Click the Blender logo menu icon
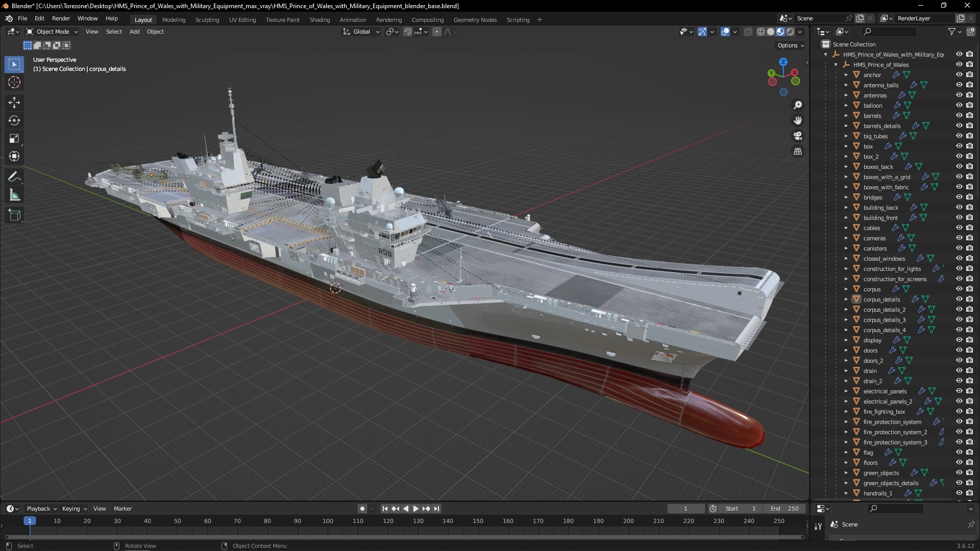 (x=9, y=18)
